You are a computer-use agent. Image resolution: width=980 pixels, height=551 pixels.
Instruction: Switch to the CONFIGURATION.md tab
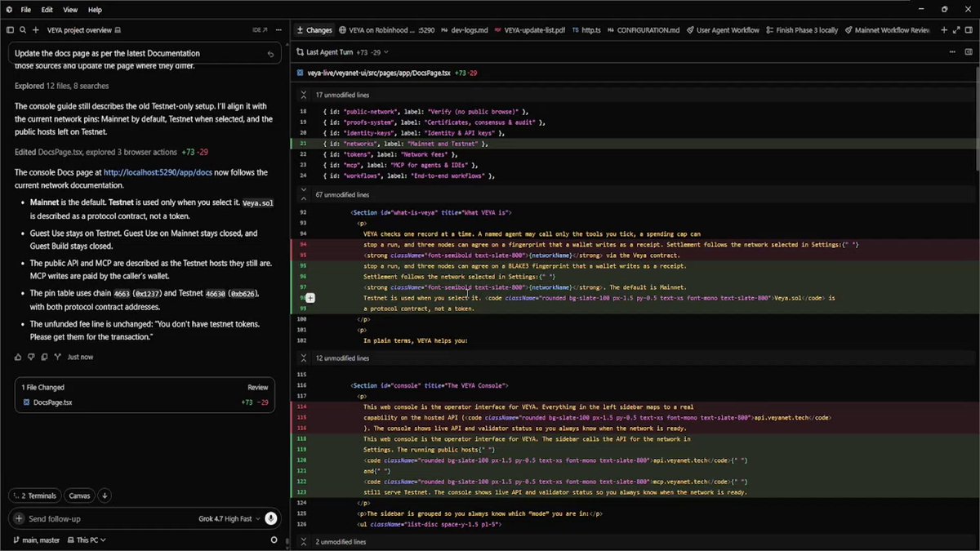(643, 30)
